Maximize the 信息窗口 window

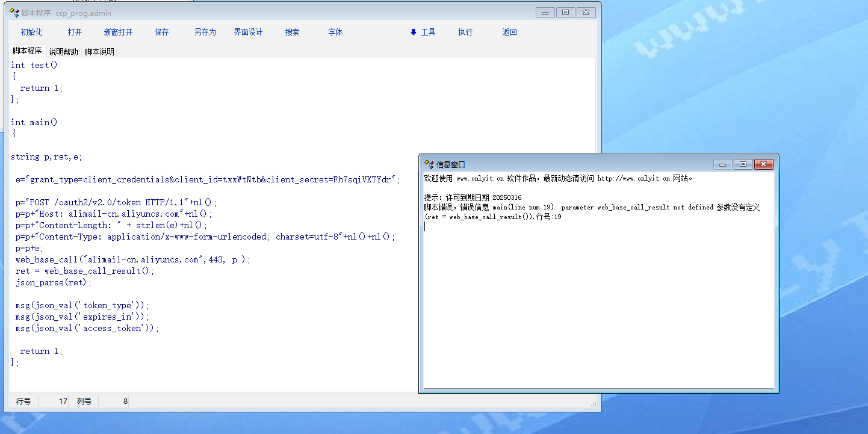pyautogui.click(x=743, y=164)
